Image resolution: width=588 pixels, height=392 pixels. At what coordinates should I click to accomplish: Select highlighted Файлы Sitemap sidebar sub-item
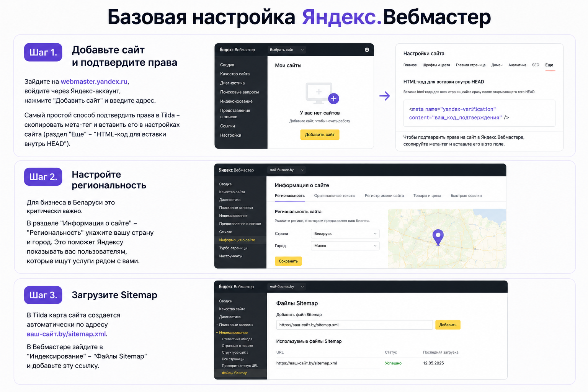point(235,373)
